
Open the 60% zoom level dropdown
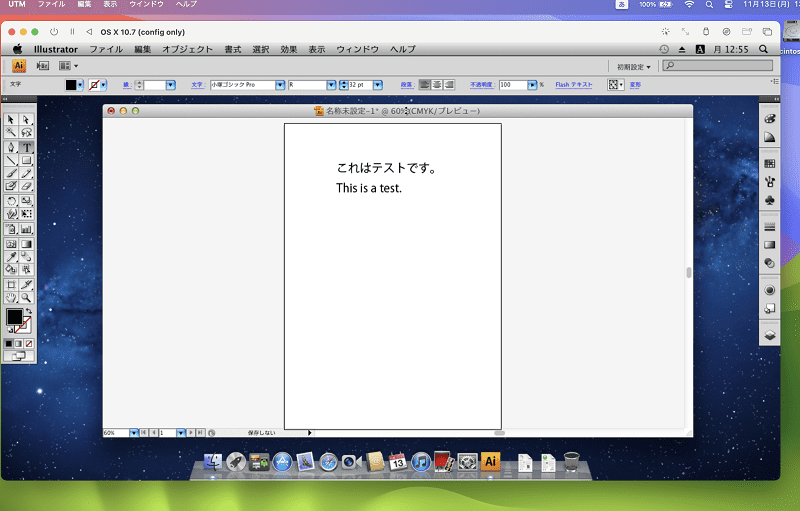134,433
